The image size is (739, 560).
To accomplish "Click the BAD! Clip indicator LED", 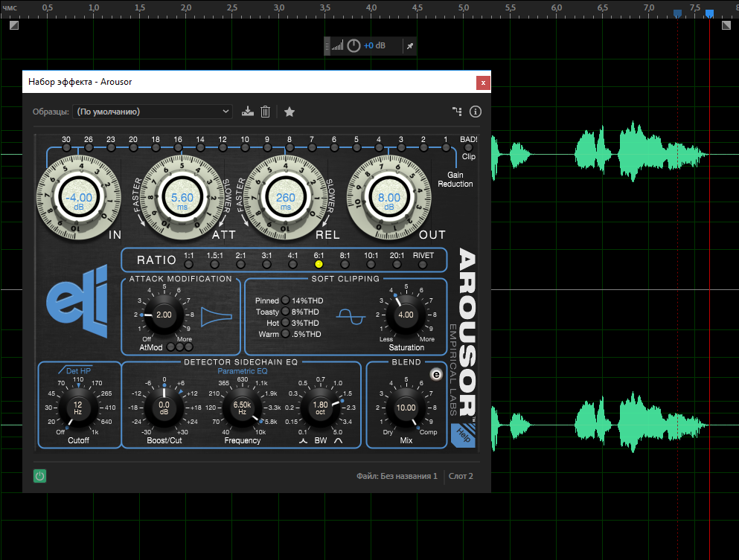I will [x=468, y=148].
